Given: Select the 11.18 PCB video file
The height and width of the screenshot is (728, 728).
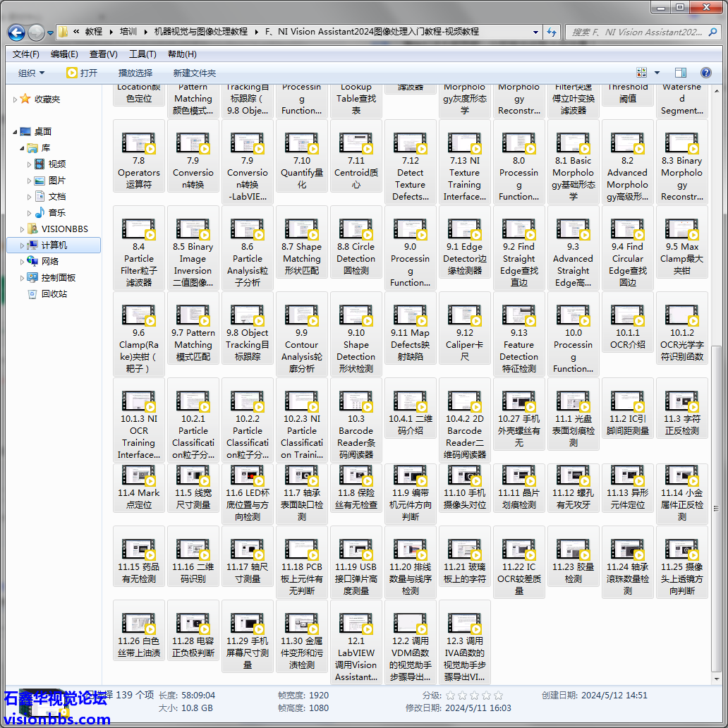Looking at the screenshot, I should point(302,562).
